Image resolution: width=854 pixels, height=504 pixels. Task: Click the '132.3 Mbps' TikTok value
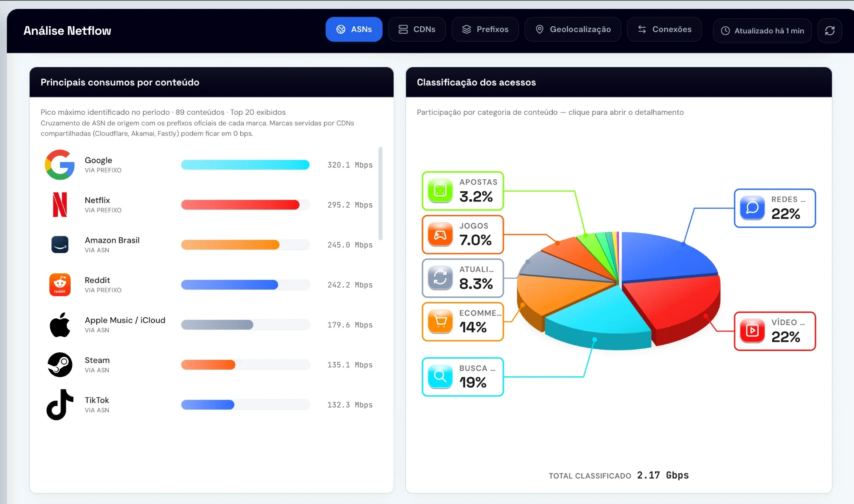[x=350, y=405]
